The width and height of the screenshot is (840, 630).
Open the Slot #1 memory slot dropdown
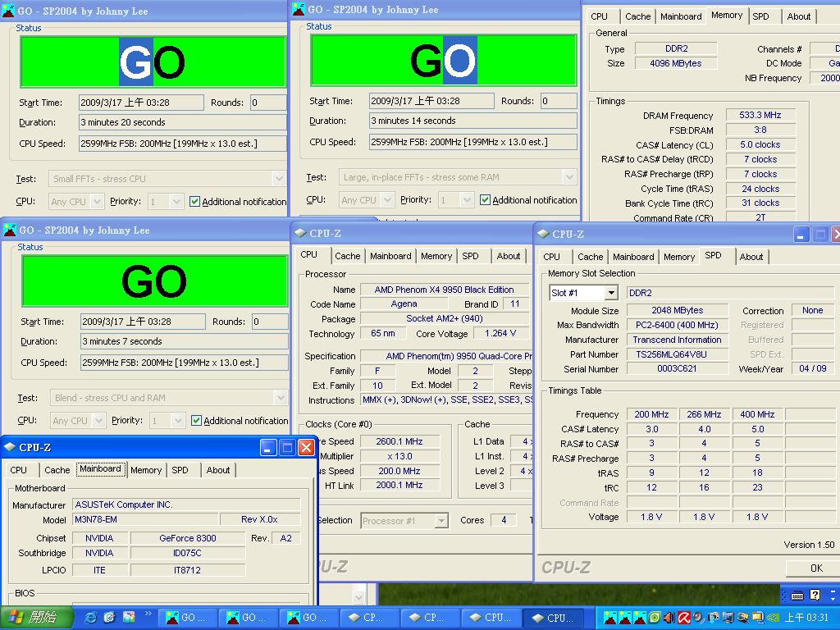611,293
